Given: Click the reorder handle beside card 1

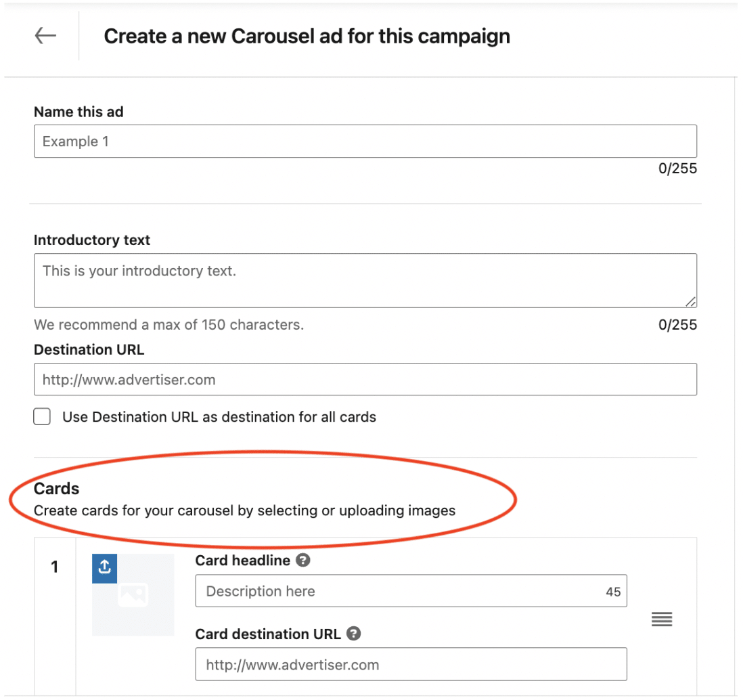Looking at the screenshot, I should coord(661,619).
